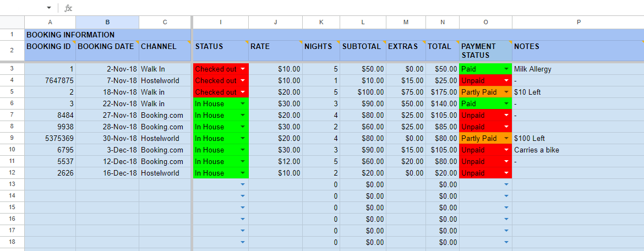Select booking date 2-Nov-18
This screenshot has width=644, height=251.
107,69
